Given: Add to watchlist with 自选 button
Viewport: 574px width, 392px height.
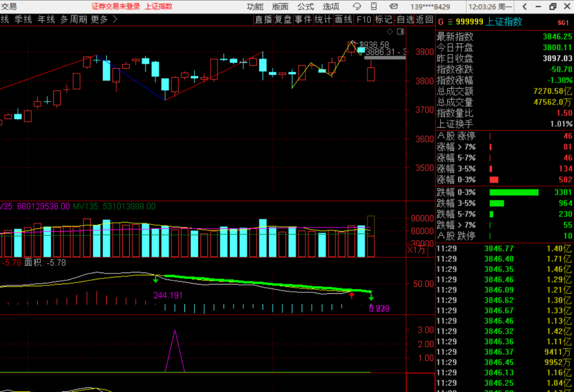Looking at the screenshot, I should click(406, 20).
